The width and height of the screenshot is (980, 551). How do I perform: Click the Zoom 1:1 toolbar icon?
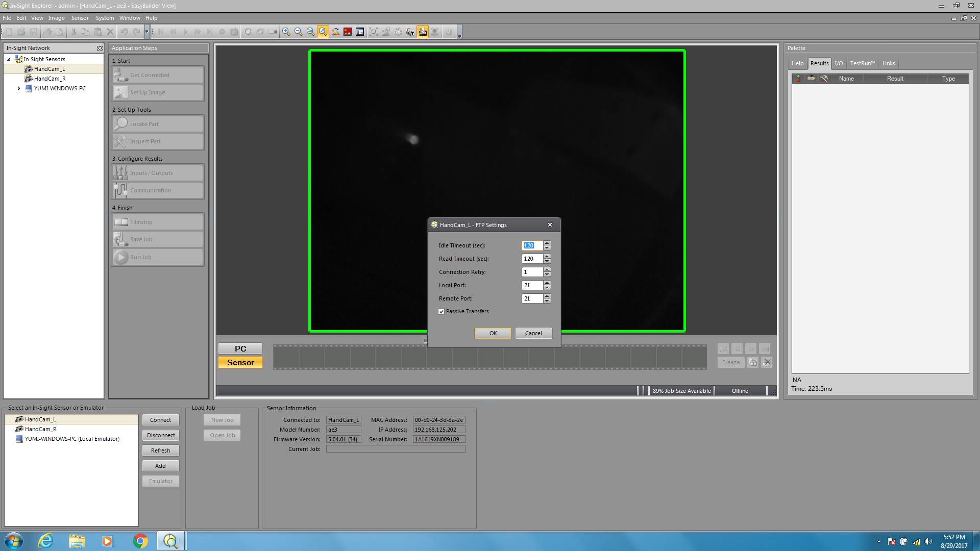(x=311, y=32)
